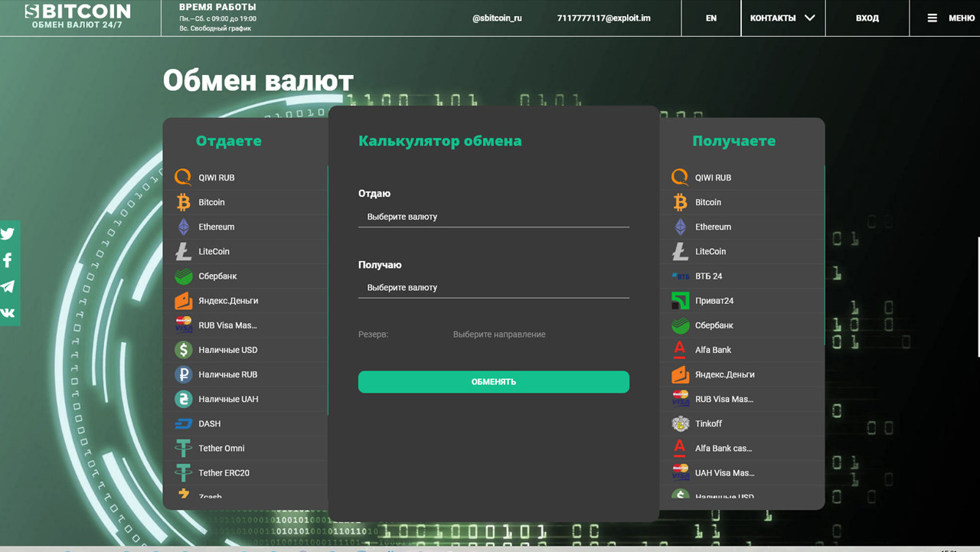980x552 pixels.
Task: Choose Bitcoin text in Получаете list
Action: click(708, 202)
